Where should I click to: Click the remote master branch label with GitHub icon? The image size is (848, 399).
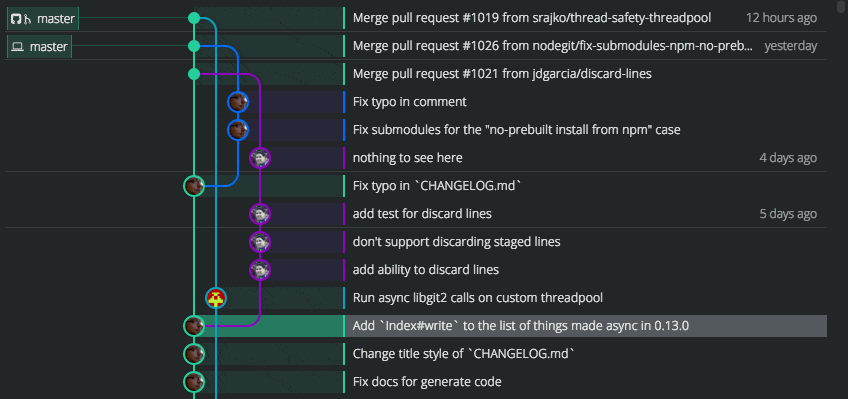pyautogui.click(x=43, y=18)
